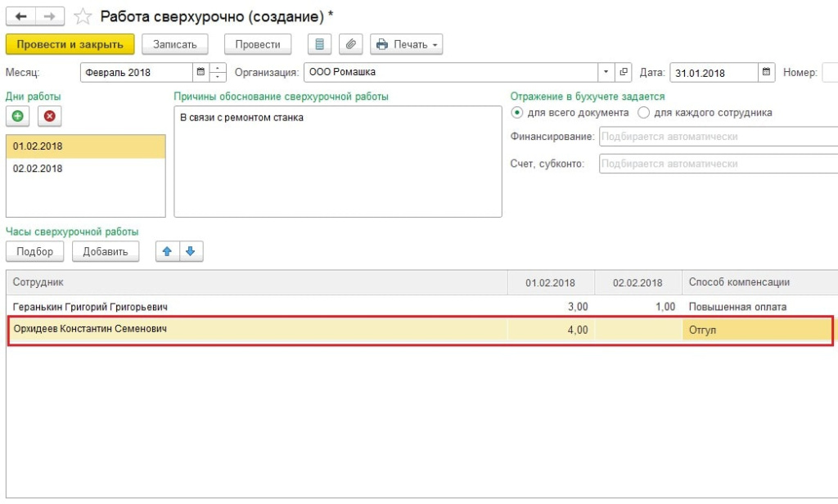Move the row up with blue arrow
Screen dimensions: 838x504
click(x=168, y=251)
